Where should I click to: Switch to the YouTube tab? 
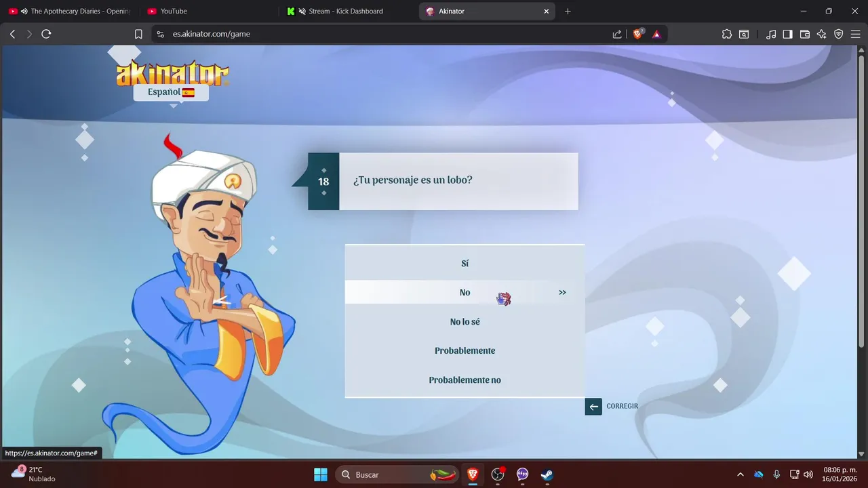coord(207,12)
